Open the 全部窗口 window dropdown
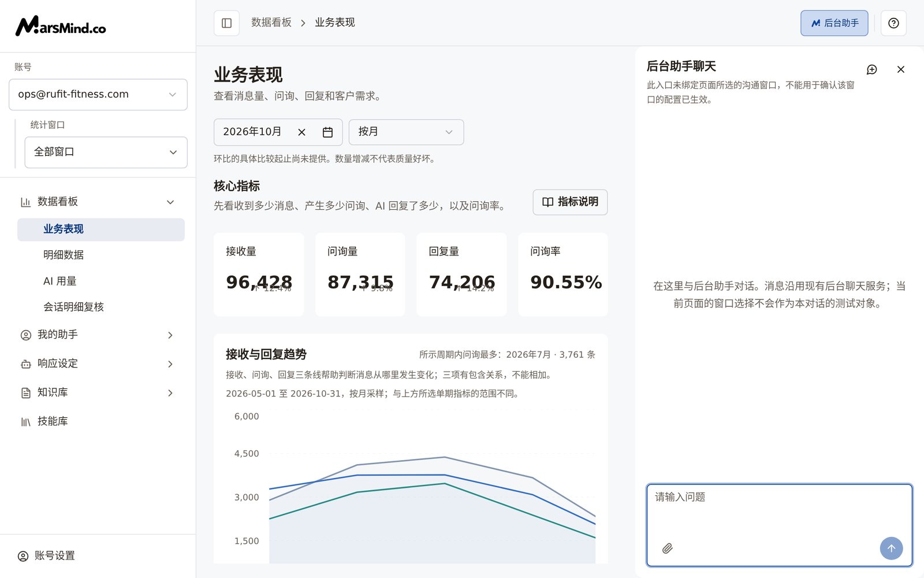The height and width of the screenshot is (578, 924). pos(106,152)
